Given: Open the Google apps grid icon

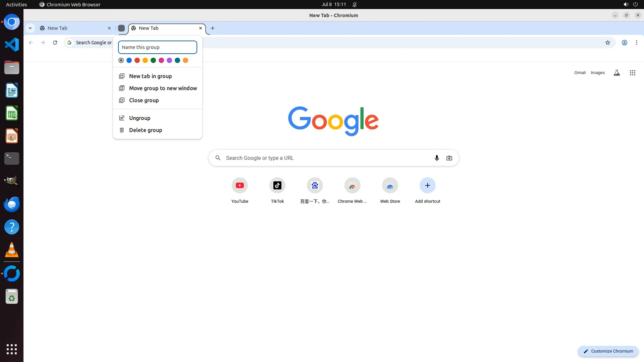Looking at the screenshot, I should click(632, 73).
